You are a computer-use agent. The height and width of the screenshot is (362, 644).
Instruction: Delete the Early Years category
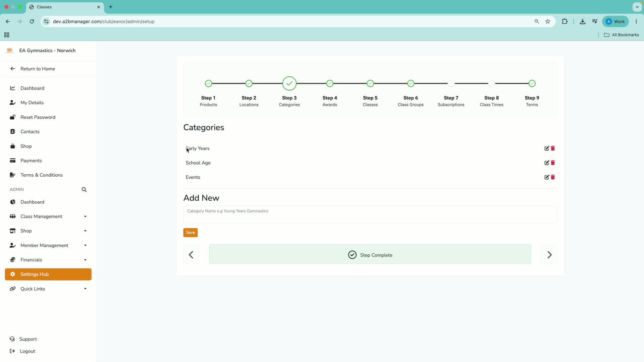tap(553, 148)
